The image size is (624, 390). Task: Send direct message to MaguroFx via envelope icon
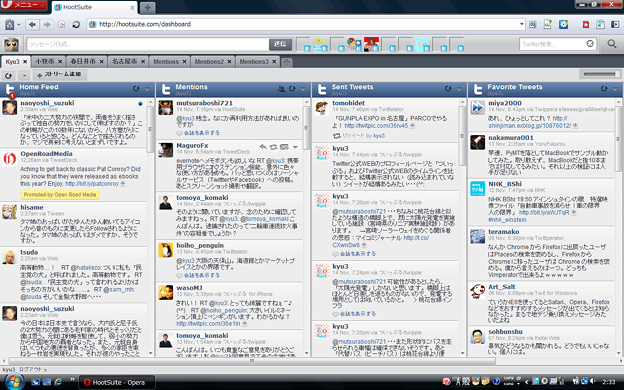coord(284,147)
